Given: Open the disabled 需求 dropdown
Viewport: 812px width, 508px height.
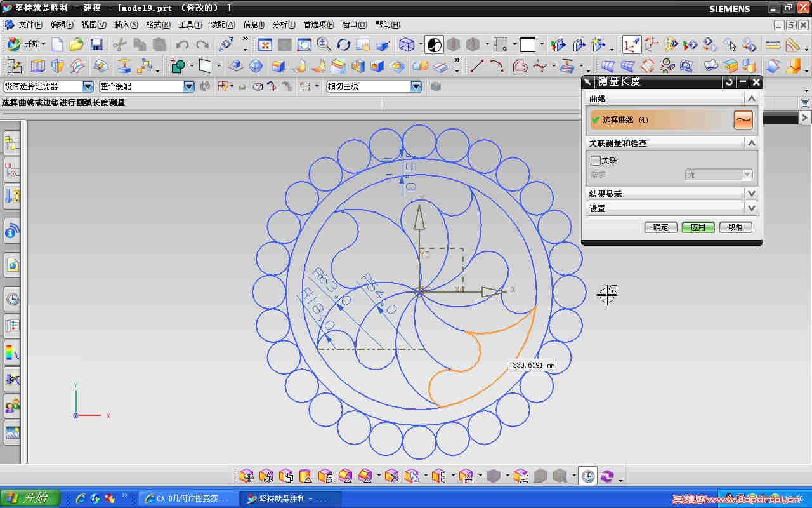Looking at the screenshot, I should click(x=719, y=174).
